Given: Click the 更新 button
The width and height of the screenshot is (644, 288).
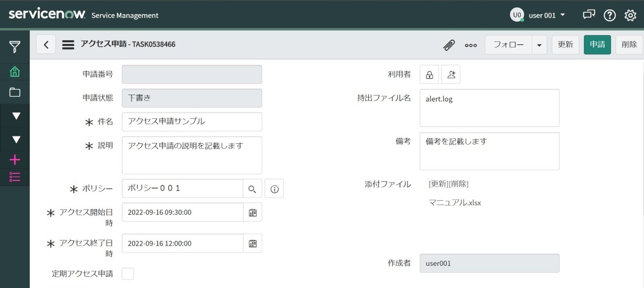Looking at the screenshot, I should point(565,45).
